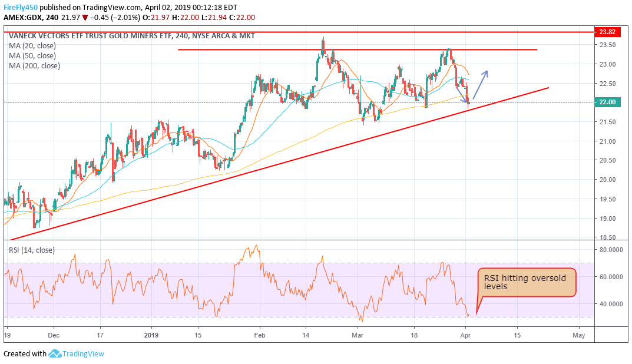The height and width of the screenshot is (364, 632).
Task: Click the 20.00 price axis tick
Action: point(607,180)
